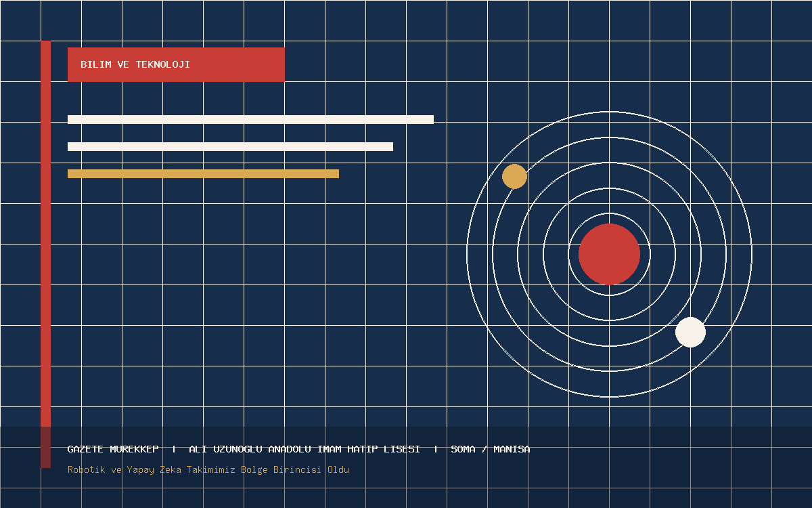This screenshot has width=812, height=508.
Task: Select the GAZETE MUREKKEP footer text
Action: point(113,449)
